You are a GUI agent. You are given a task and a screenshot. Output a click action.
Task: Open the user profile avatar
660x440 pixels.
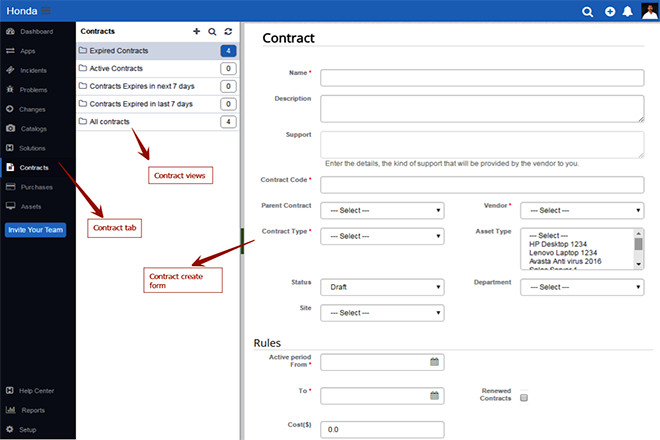coord(649,11)
